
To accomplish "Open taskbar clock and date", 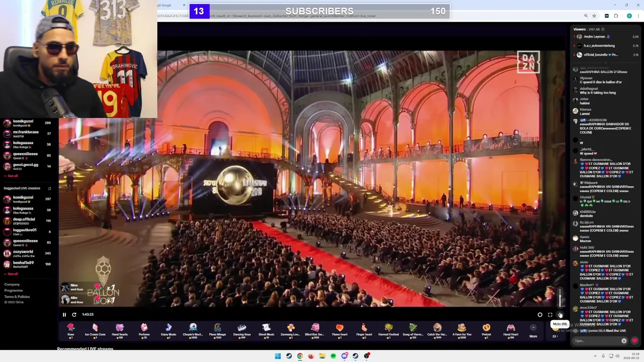I will 631,356.
